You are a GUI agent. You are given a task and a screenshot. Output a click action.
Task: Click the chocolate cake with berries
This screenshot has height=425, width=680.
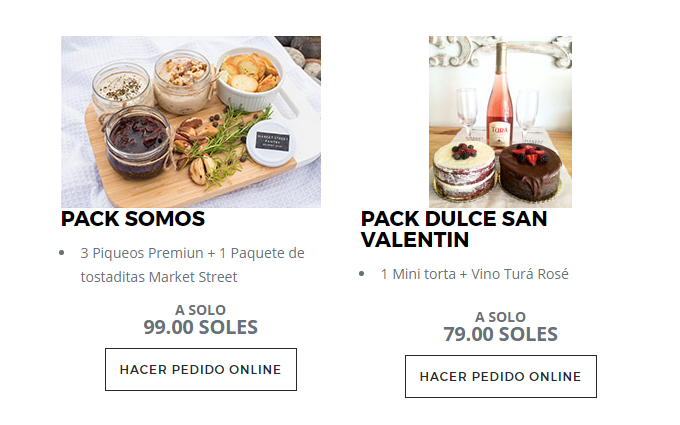530,171
